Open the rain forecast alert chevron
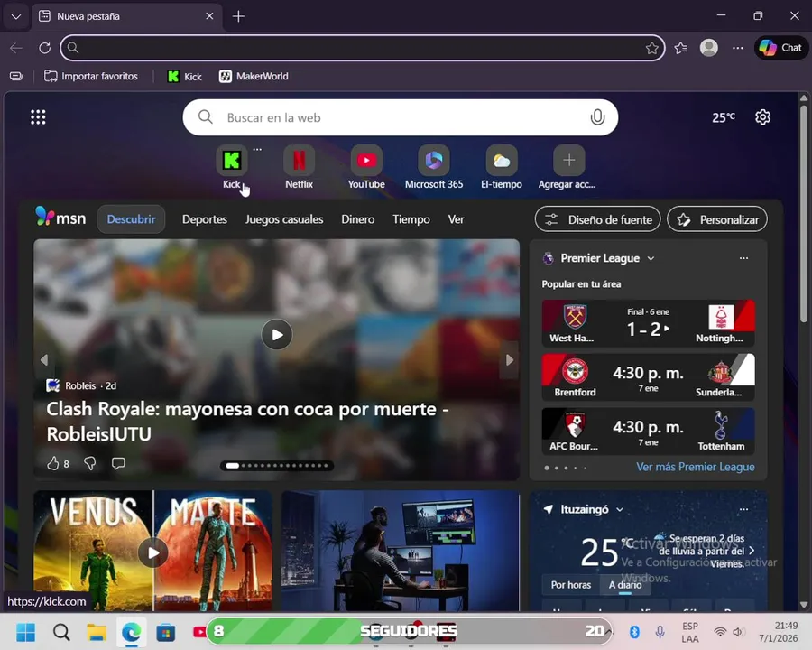812x650 pixels. [752, 551]
